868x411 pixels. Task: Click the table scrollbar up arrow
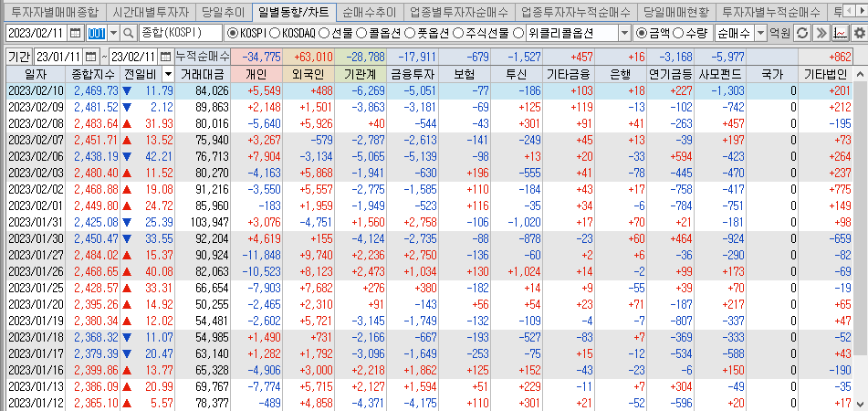861,74
